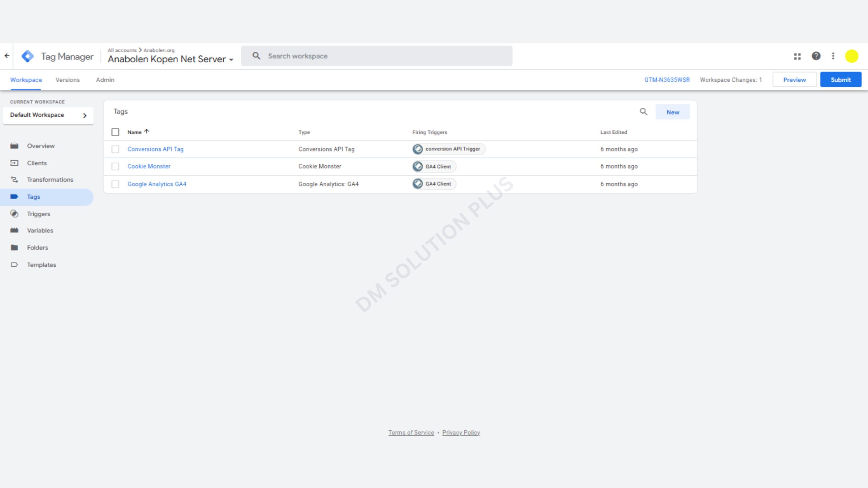Switch to the Admin tab
This screenshot has width=868, height=488.
click(105, 80)
